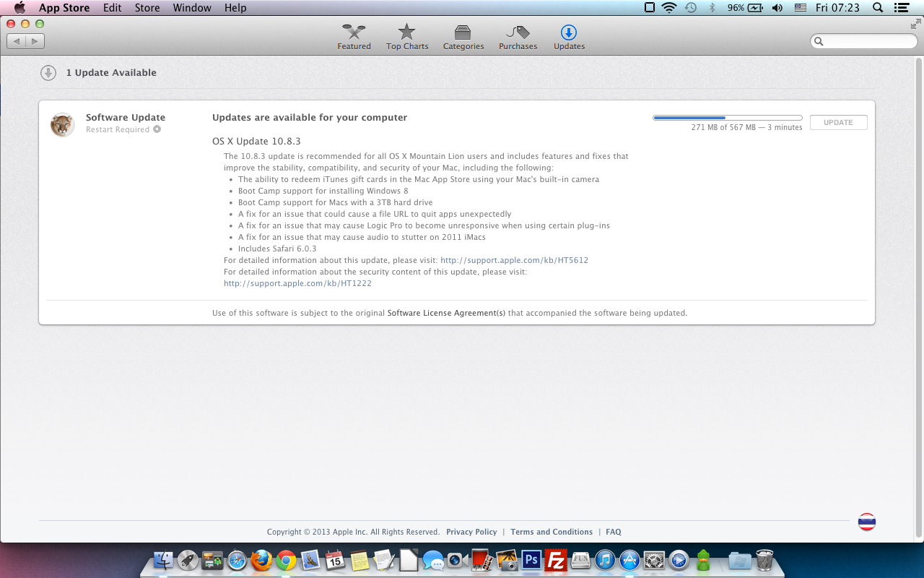
Task: Open the support.apple.com/kb/HT5612 link
Action: pos(514,260)
